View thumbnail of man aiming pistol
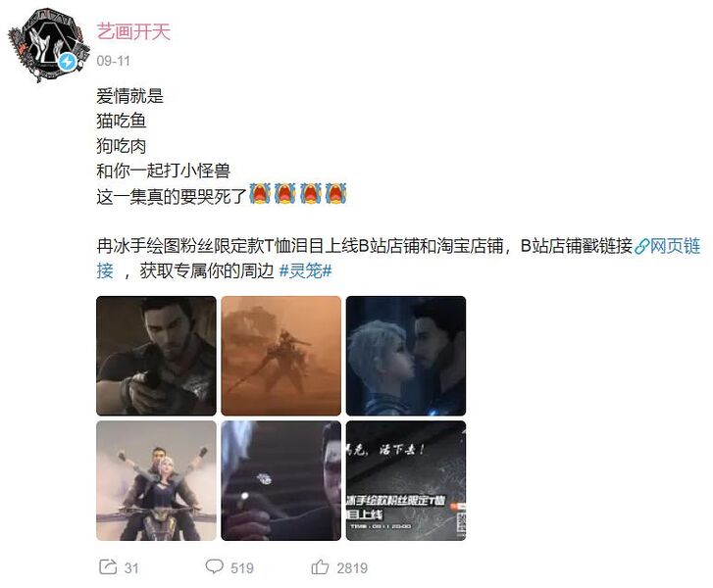 coord(156,356)
